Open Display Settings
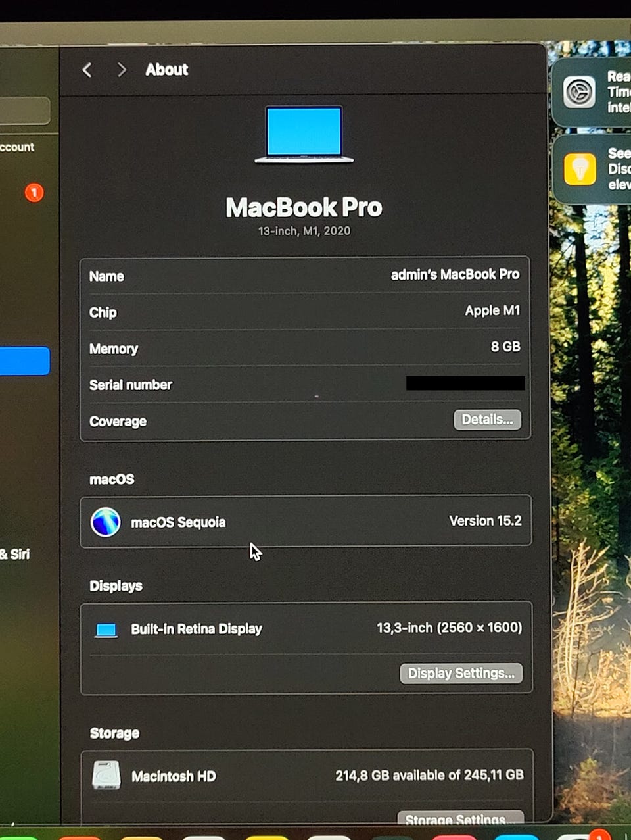631x840 pixels. 461,673
